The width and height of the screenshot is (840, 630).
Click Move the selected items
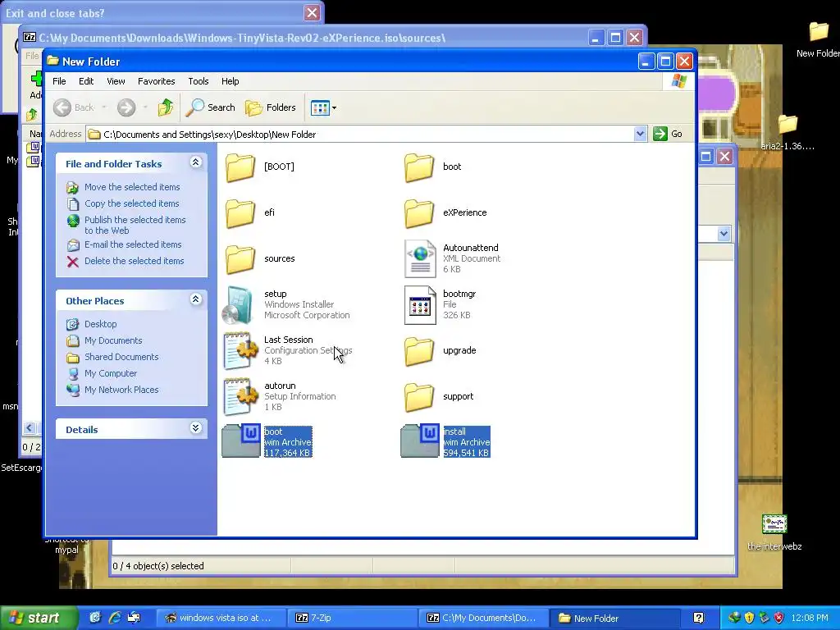[132, 187]
